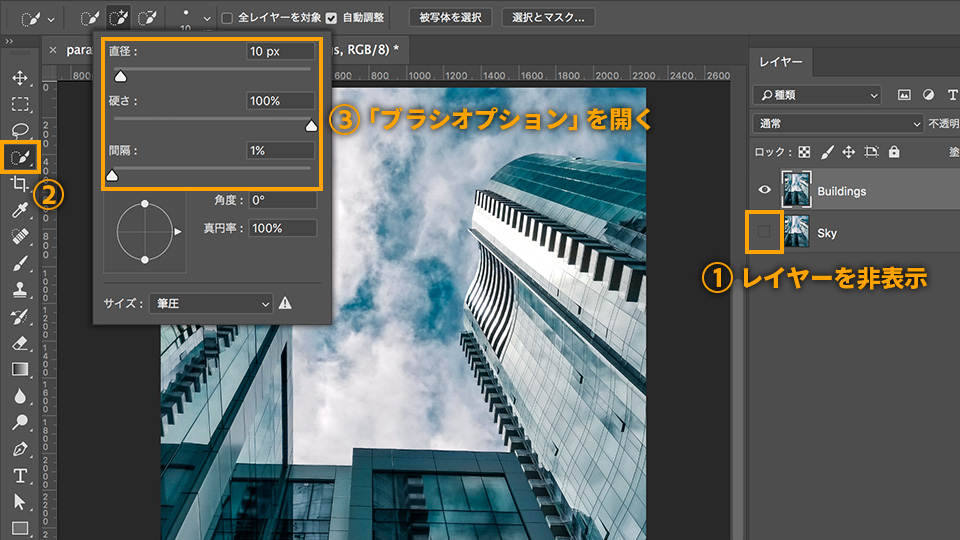This screenshot has width=960, height=540.
Task: Select the Spot Healing Brush tool
Action: tap(20, 236)
